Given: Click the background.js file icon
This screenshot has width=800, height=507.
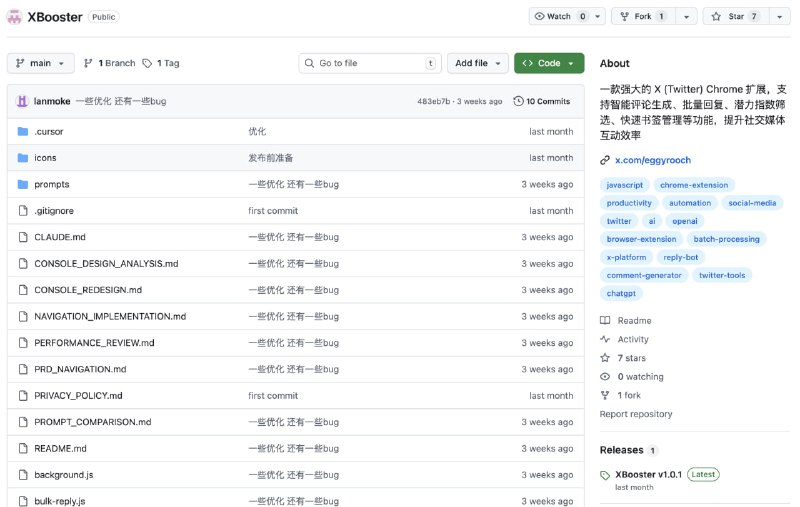Looking at the screenshot, I should pos(23,475).
